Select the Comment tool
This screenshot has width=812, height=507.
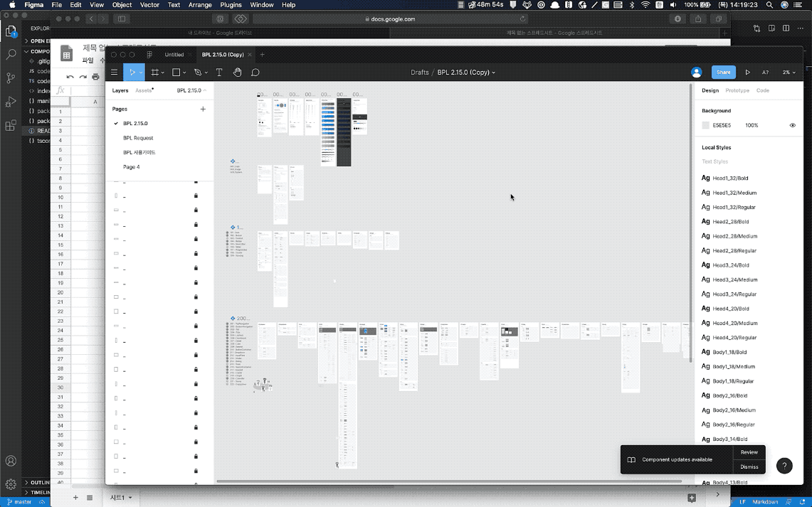pos(255,73)
